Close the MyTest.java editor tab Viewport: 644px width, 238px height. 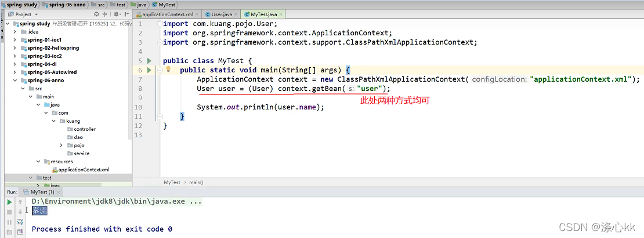(281, 14)
